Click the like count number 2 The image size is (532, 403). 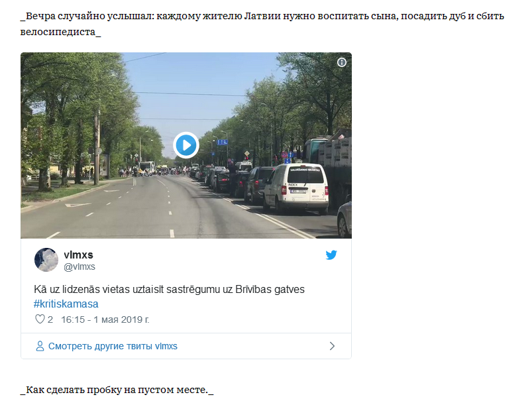click(x=50, y=319)
